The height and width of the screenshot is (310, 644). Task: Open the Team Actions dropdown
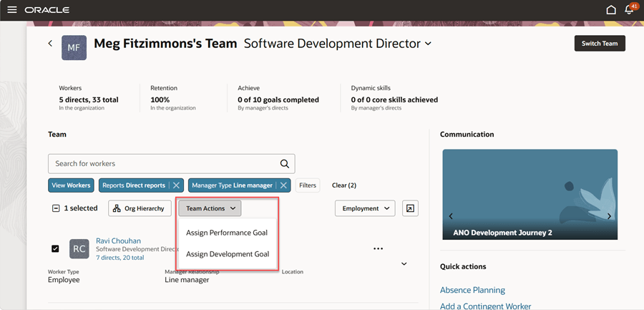(x=210, y=208)
